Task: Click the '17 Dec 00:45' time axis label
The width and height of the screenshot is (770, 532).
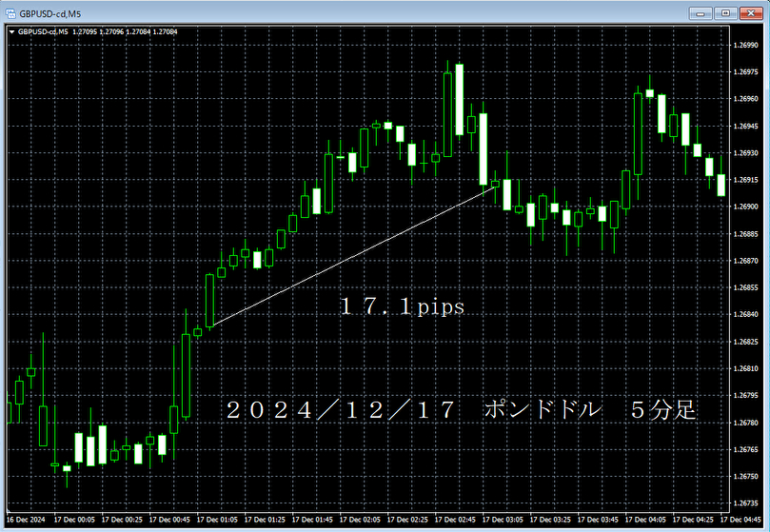Action: point(169,520)
